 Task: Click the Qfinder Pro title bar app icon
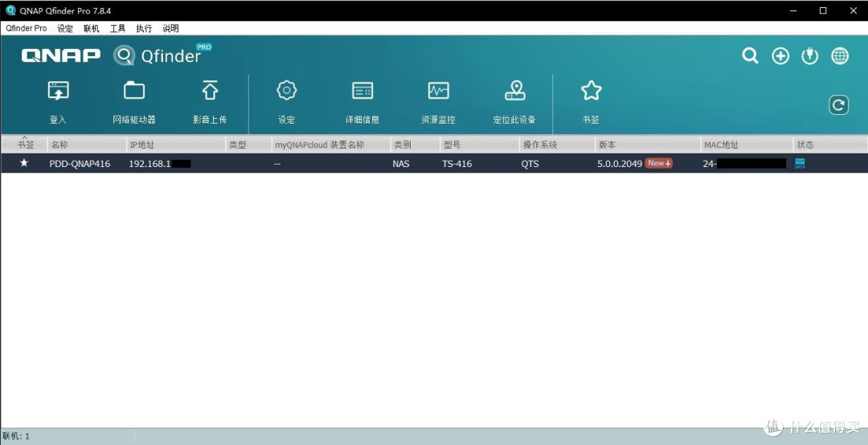point(10,10)
